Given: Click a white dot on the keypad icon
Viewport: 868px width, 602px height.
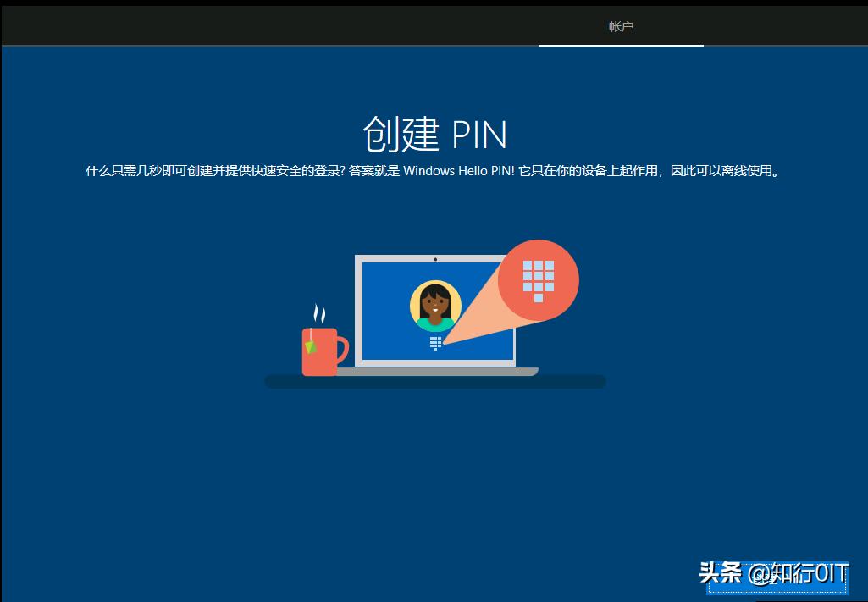Looking at the screenshot, I should (x=539, y=267).
